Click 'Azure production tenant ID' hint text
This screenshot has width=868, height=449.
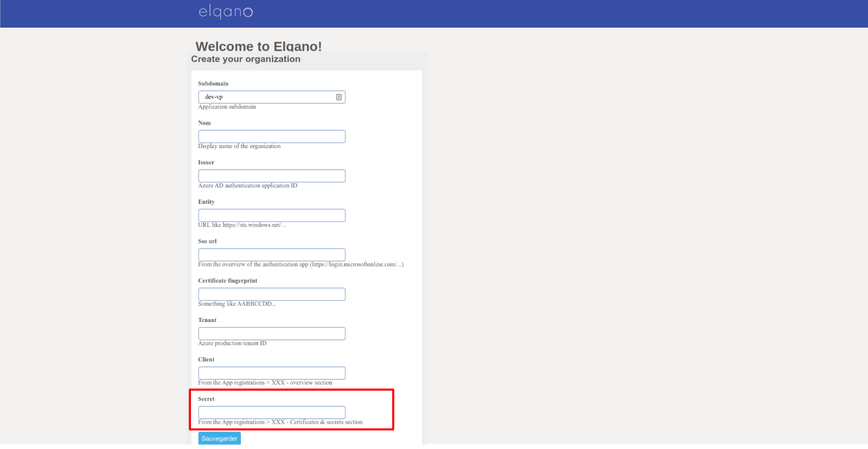pos(233,343)
